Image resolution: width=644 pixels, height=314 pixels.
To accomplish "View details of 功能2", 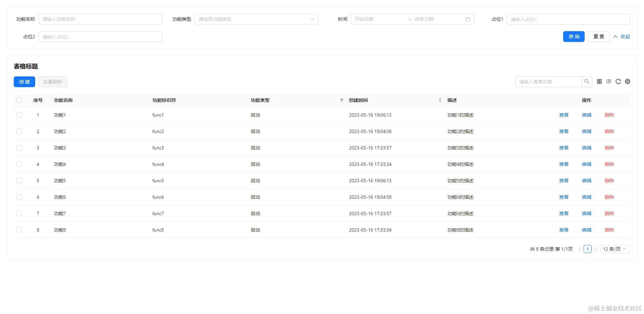I will click(564, 131).
